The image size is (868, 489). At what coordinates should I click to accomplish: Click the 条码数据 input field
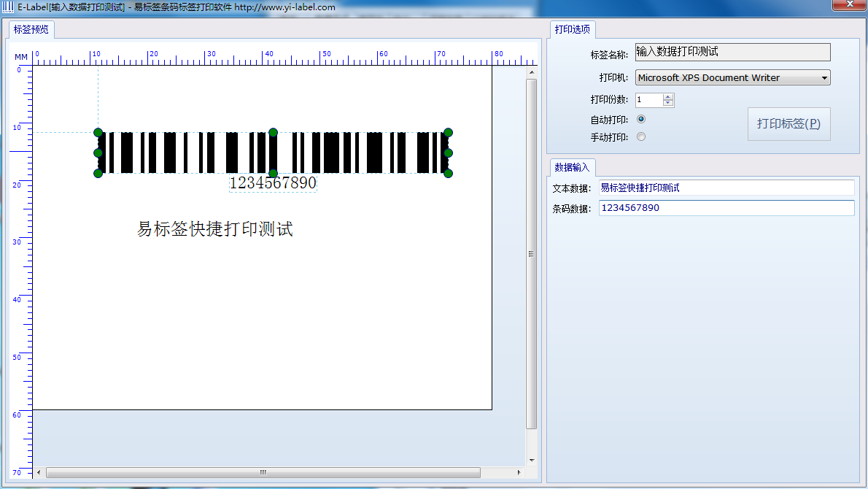726,208
